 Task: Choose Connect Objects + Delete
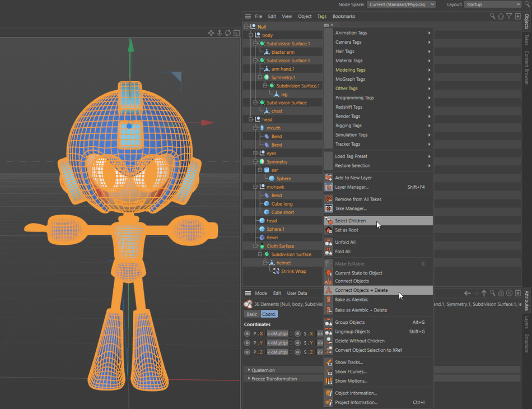[x=379, y=290]
